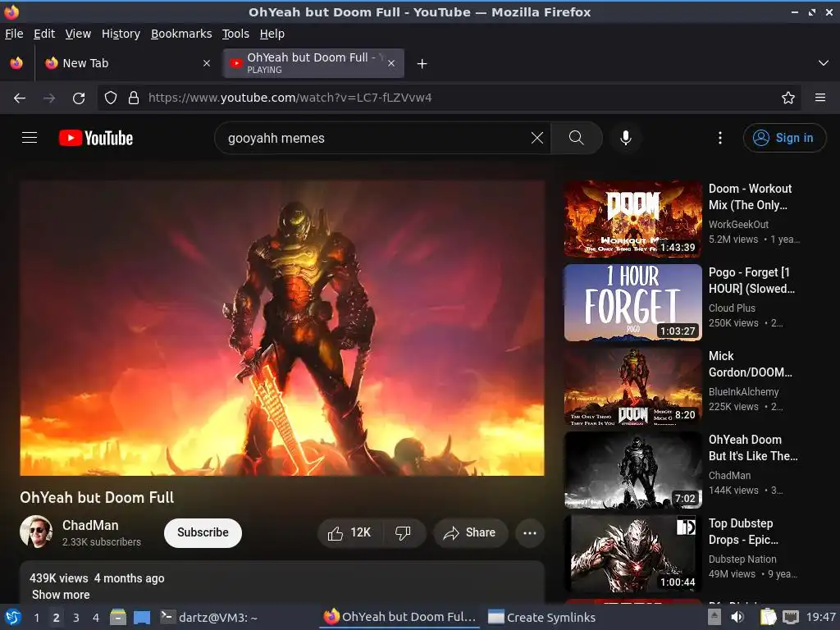Open the ChadMan channel name link
The height and width of the screenshot is (630, 840).
pos(90,525)
